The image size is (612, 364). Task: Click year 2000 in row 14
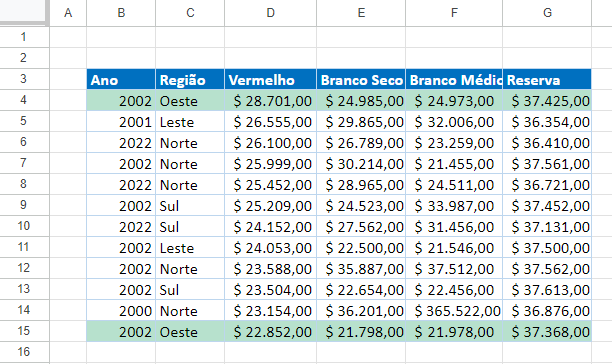121,311
